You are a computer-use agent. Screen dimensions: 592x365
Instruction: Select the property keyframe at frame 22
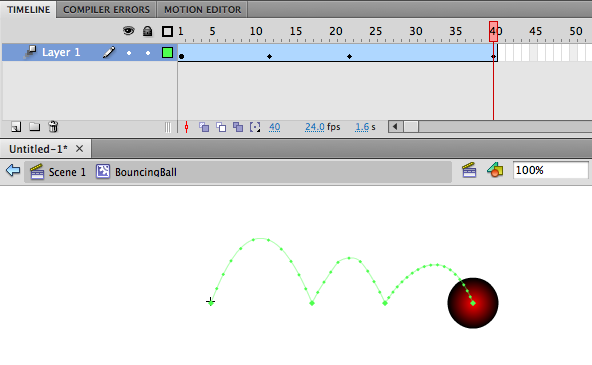[x=349, y=57]
